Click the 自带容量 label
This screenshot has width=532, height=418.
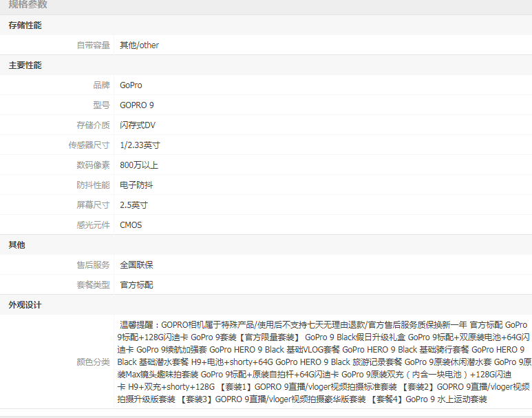coord(94,45)
